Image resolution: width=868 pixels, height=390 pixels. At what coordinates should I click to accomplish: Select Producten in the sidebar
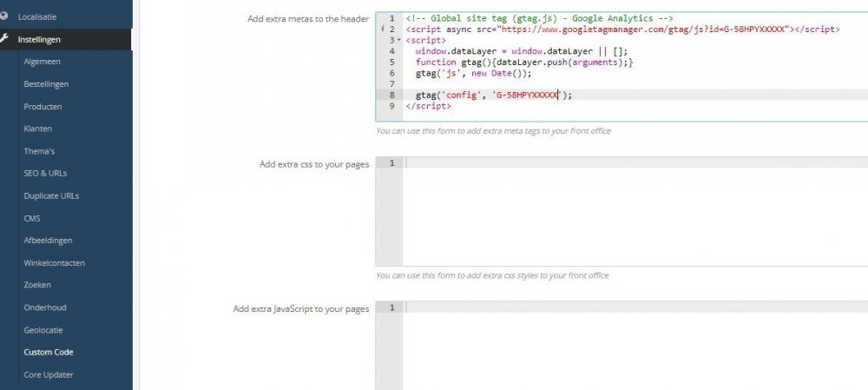[43, 107]
